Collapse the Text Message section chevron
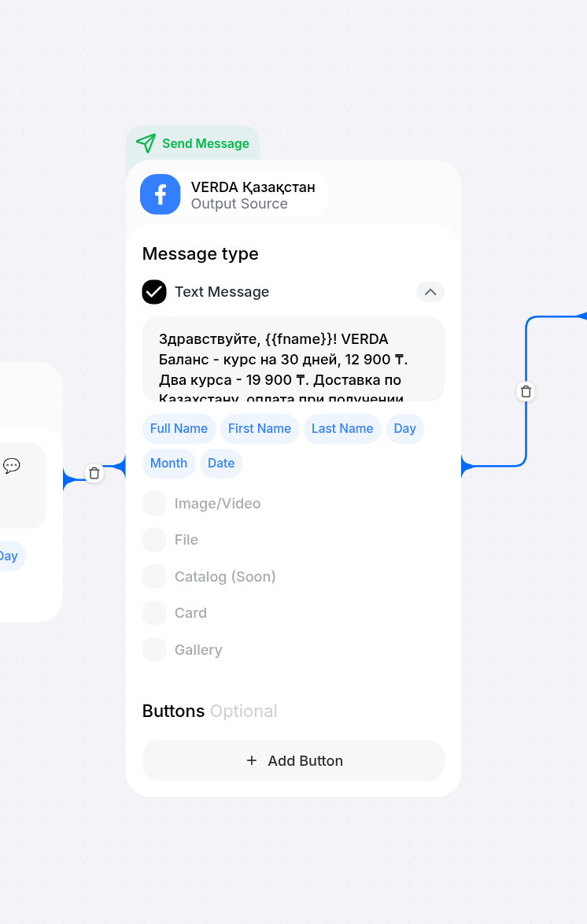Screen dimensions: 587x924 click(430, 292)
